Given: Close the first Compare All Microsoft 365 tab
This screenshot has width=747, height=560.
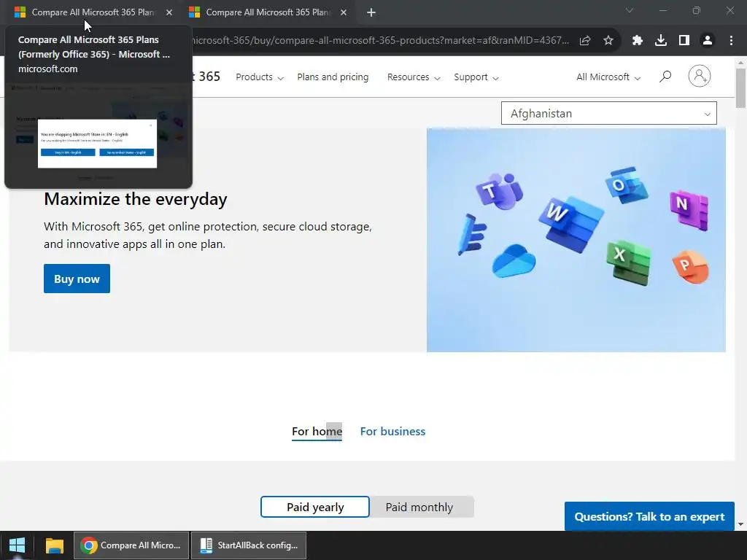Looking at the screenshot, I should coord(169,12).
